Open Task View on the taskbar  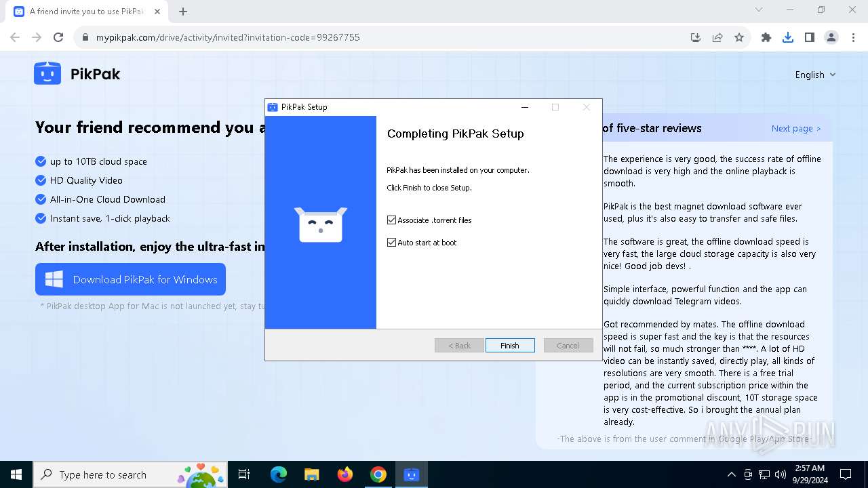(x=244, y=474)
